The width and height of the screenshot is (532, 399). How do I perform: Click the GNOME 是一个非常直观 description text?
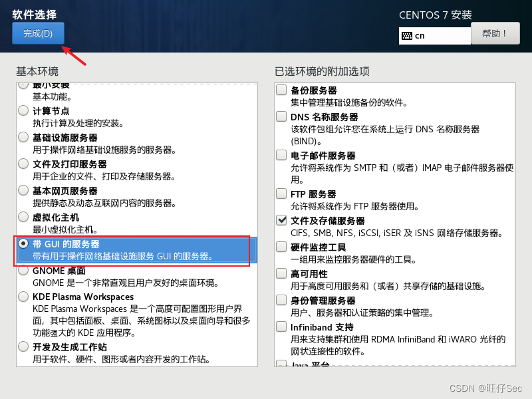tap(126, 283)
